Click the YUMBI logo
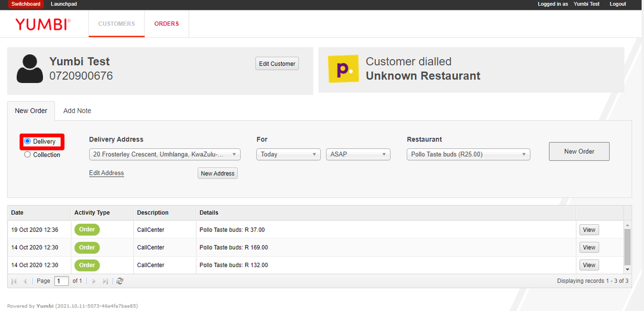Screen dimensions: 644x311 pyautogui.click(x=43, y=24)
